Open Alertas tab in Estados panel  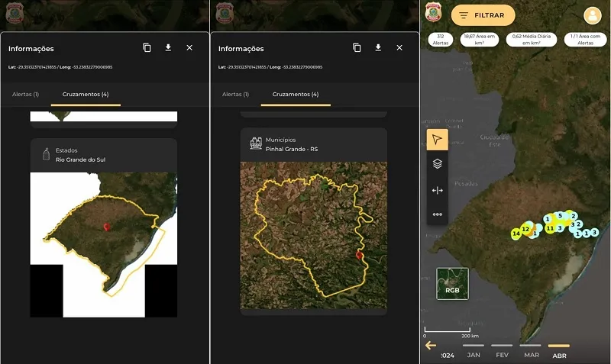coord(25,95)
